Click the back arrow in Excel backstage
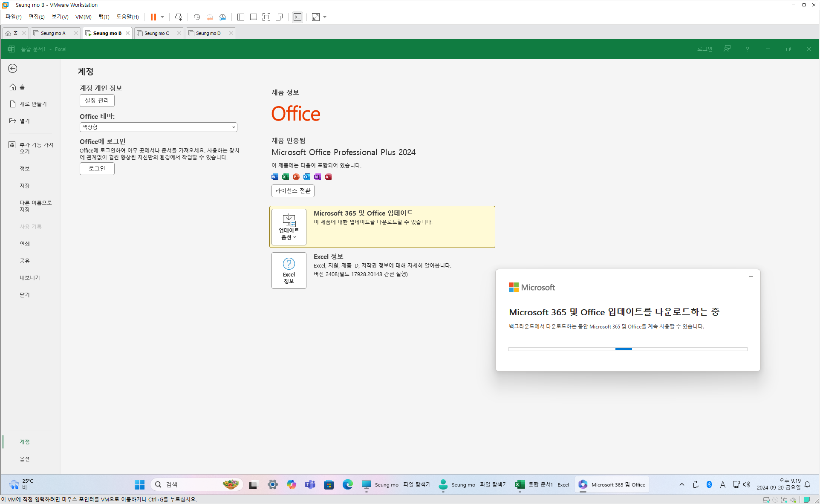Image resolution: width=820 pixels, height=504 pixels. (13, 69)
